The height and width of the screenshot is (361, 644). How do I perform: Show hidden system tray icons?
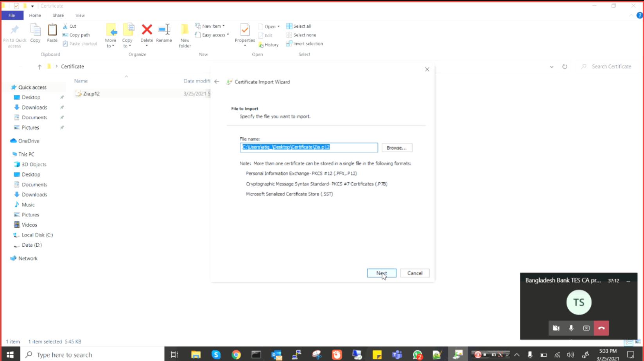coord(517,355)
